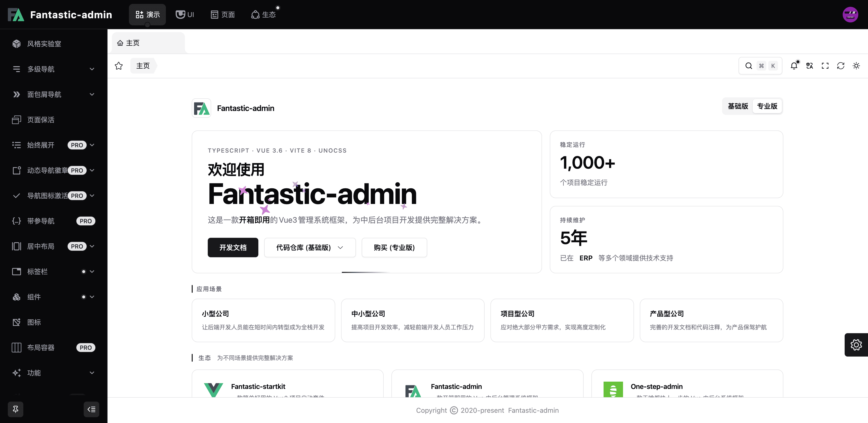This screenshot has width=868, height=423.
Task: Collapse the sidebar with the fold icon
Action: tap(91, 409)
